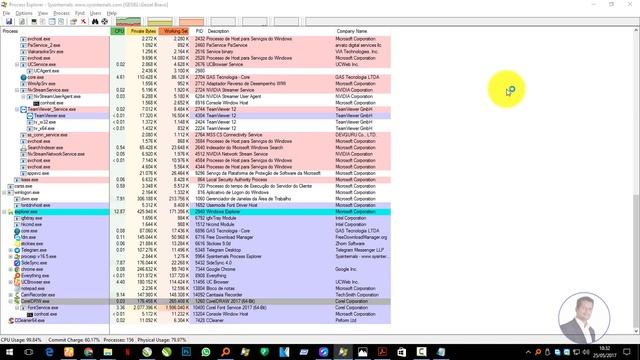Open the commit history mini graph
The height and width of the screenshot is (360, 640).
click(x=160, y=22)
